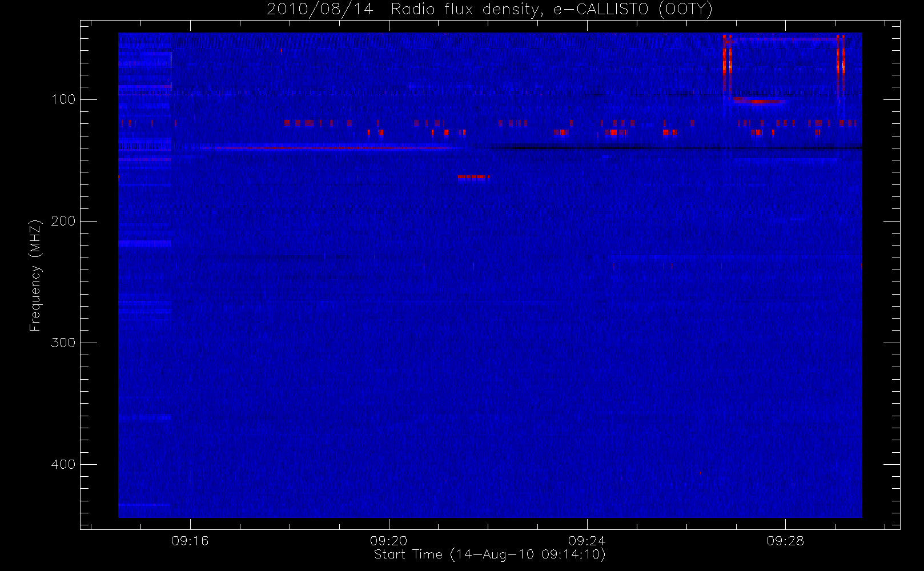Click the 400 MHz frequency tick label
The image size is (924, 571).
[63, 464]
